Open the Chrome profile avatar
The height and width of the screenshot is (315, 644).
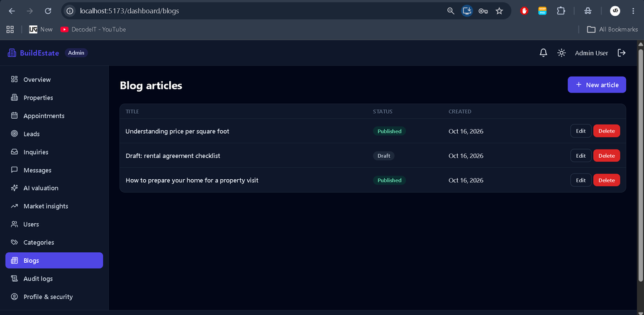point(615,11)
